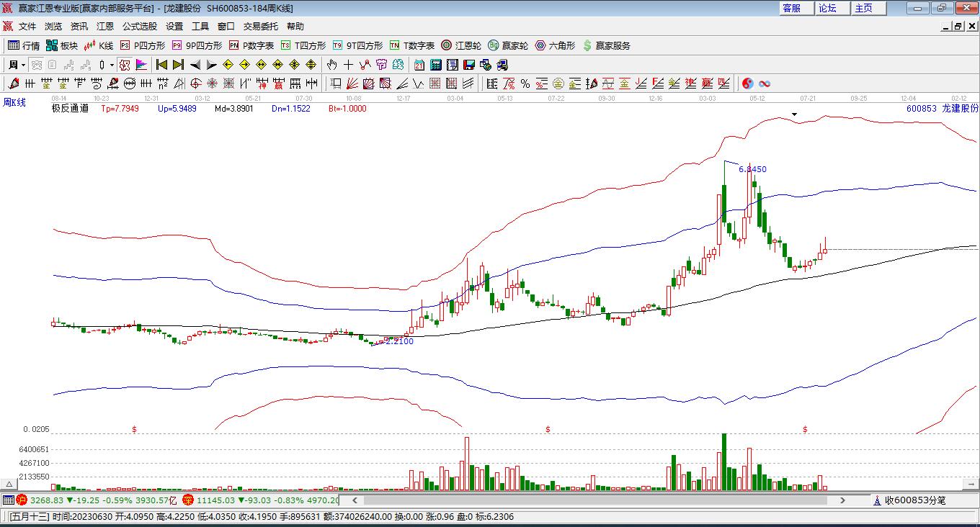Expand the left edge arrow by volume panel
This screenshot has width=980, height=527.
coord(9,484)
